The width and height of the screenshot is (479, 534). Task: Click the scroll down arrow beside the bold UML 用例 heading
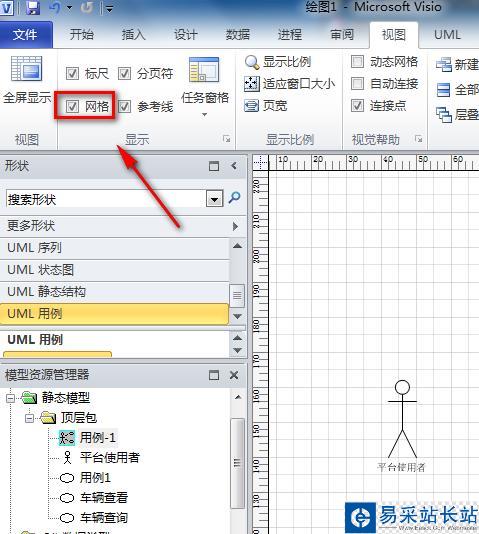click(x=237, y=350)
